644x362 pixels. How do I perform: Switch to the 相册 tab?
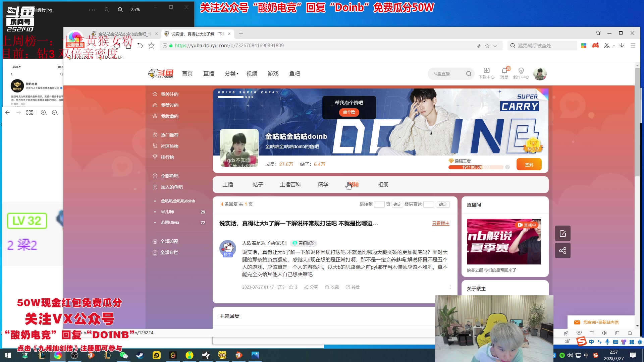point(383,185)
